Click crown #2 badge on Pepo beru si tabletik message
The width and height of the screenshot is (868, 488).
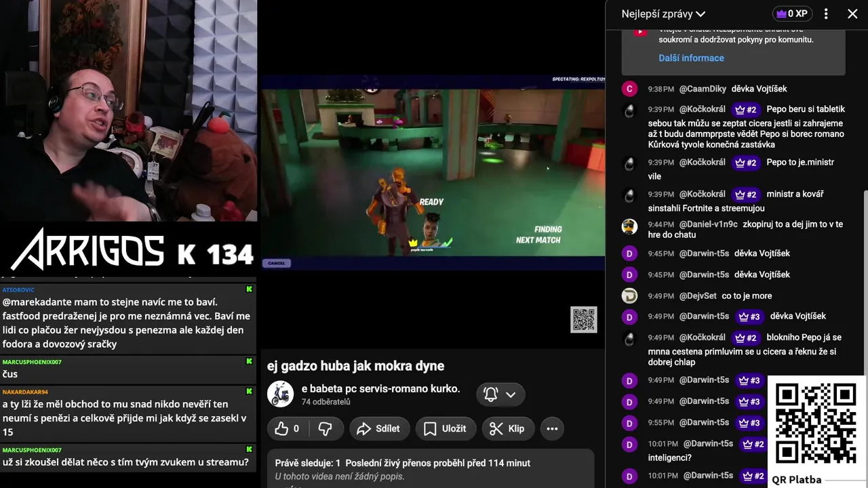click(745, 109)
